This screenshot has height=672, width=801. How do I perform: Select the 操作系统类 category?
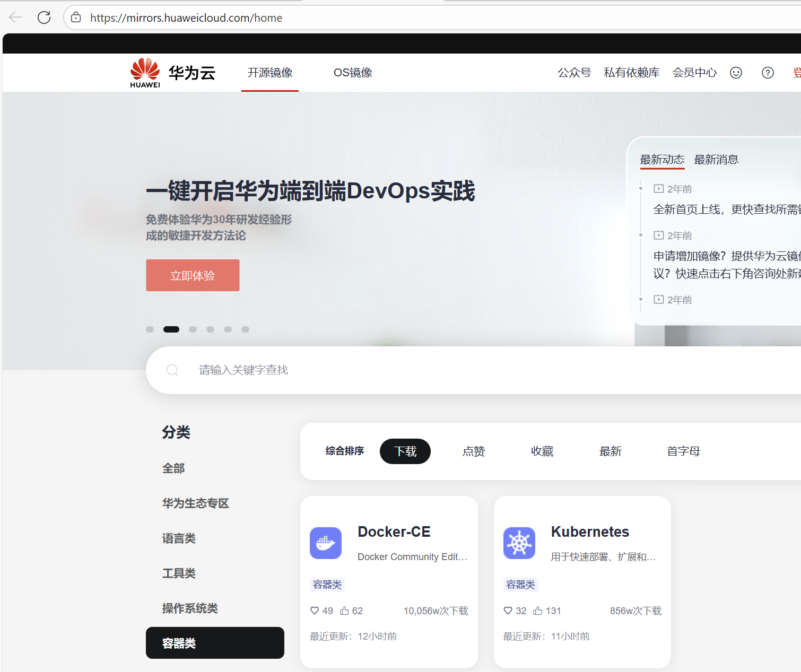(190, 608)
